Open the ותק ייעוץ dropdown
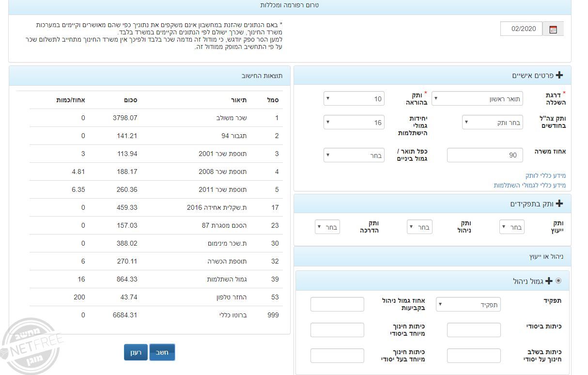Viewport: 588px width, 375px height. tap(511, 227)
